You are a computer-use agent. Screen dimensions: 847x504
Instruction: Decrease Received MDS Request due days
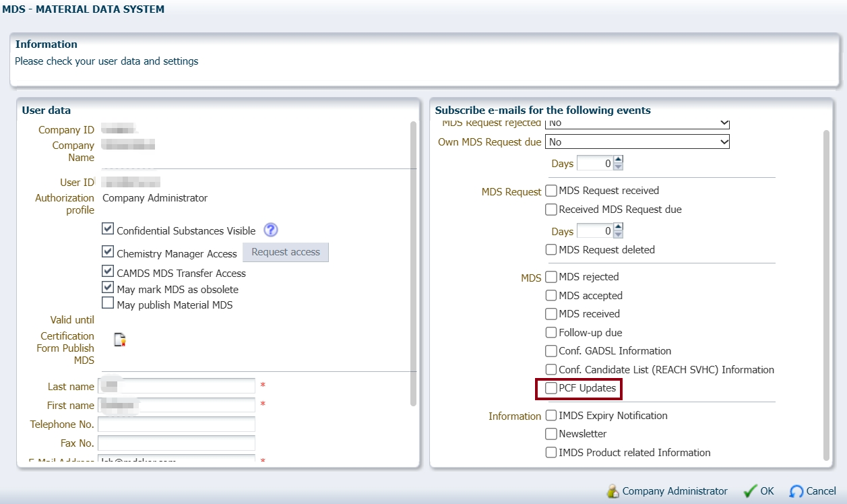[x=619, y=234]
